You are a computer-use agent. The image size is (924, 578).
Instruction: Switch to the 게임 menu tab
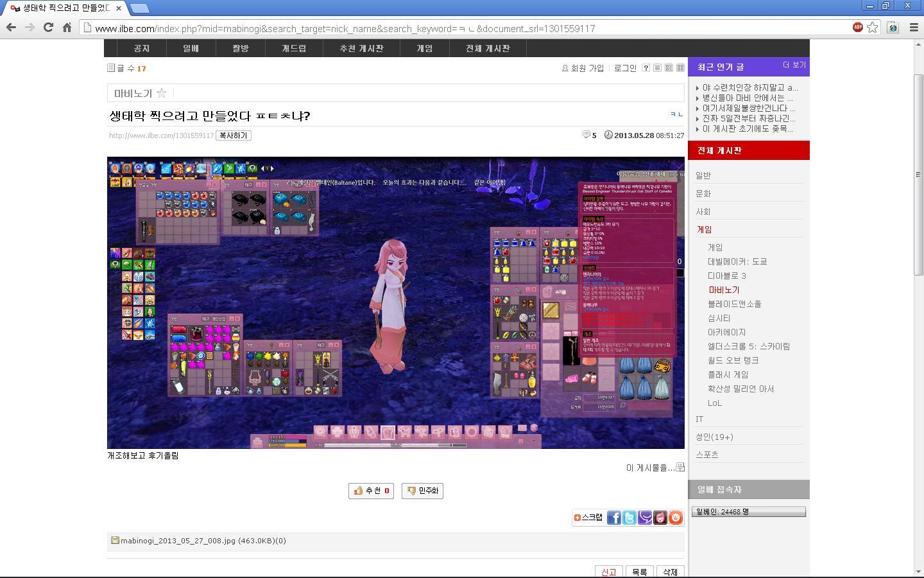[424, 48]
